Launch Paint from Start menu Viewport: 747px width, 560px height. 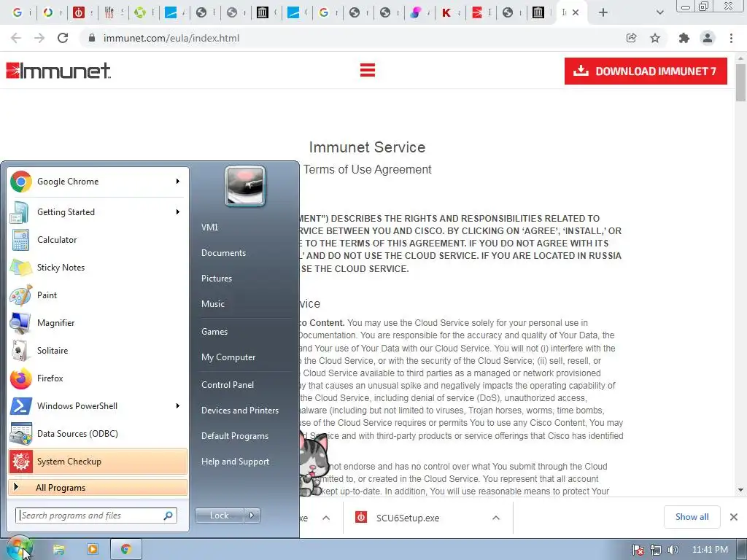point(98,295)
